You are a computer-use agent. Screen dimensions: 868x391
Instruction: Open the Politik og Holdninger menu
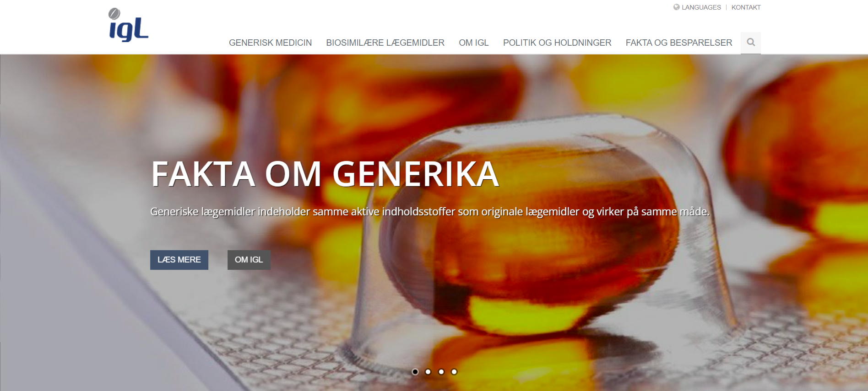click(x=557, y=43)
